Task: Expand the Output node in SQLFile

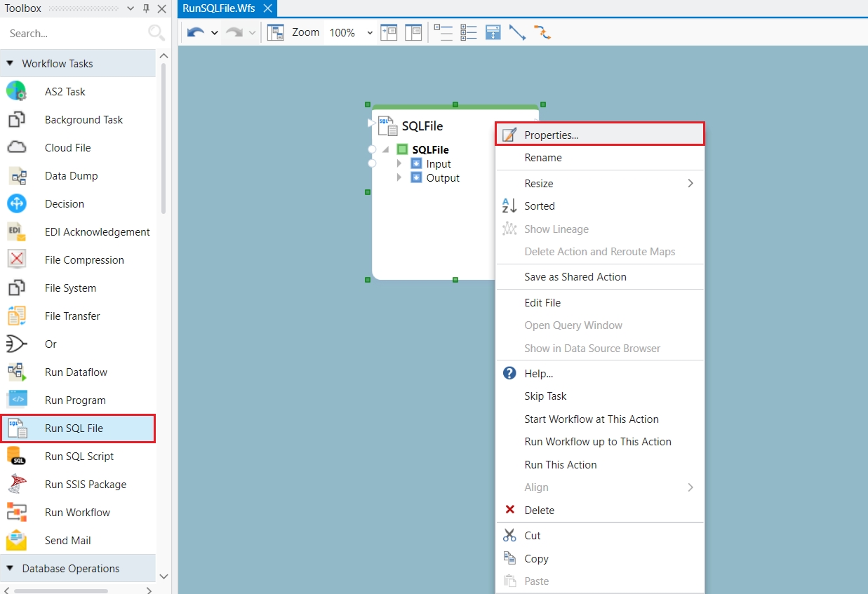Action: tap(399, 177)
